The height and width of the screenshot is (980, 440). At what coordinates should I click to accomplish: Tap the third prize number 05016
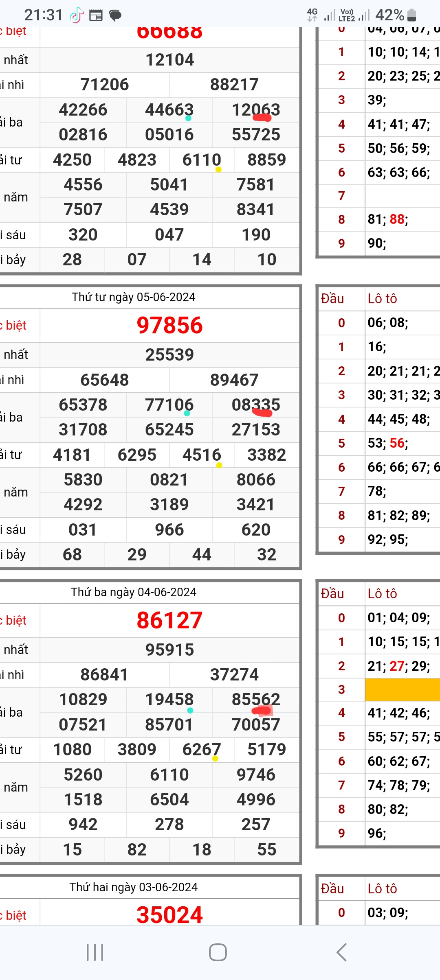coord(169,135)
